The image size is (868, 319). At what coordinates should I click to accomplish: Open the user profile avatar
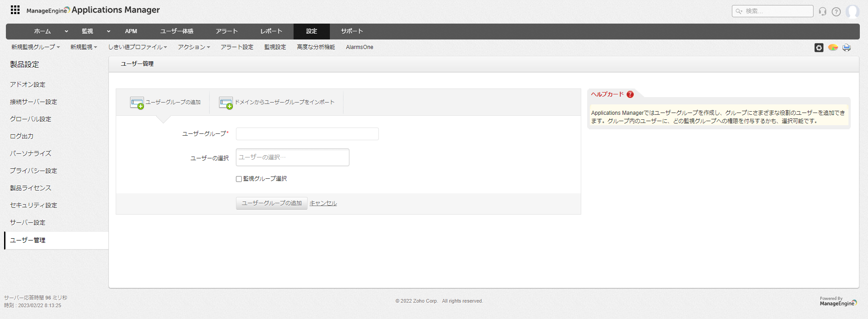(x=852, y=11)
